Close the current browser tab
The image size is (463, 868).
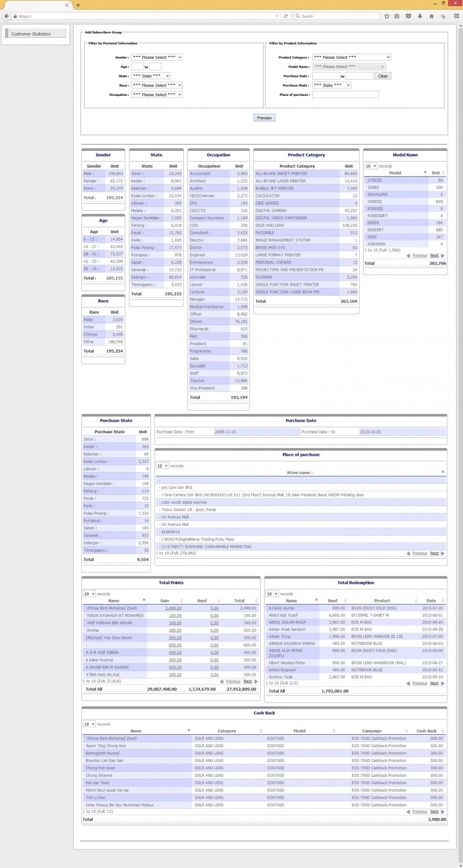(x=67, y=5)
